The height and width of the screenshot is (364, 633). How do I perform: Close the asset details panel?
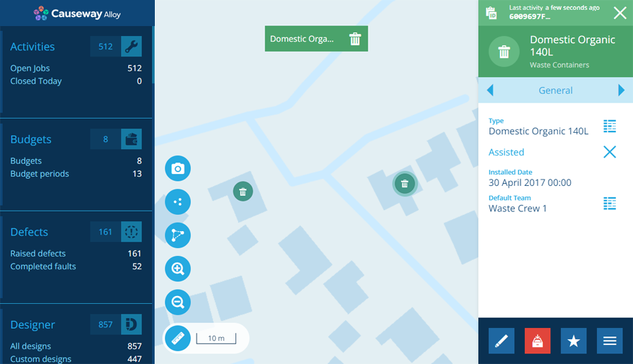pyautogui.click(x=620, y=13)
